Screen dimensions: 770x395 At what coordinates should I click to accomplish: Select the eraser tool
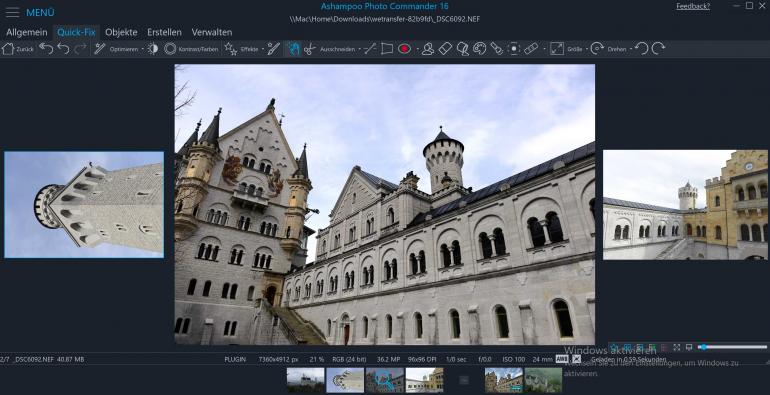(x=445, y=49)
